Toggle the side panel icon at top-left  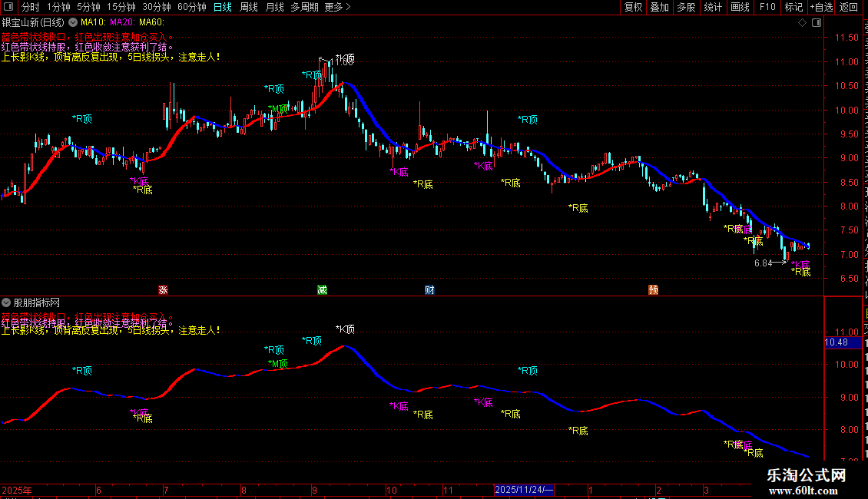[x=8, y=7]
